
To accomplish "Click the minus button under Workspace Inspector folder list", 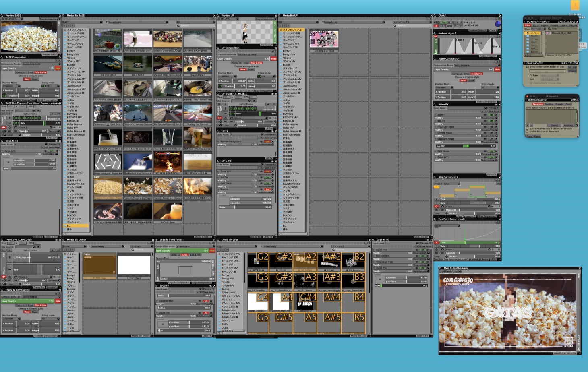I will point(529,55).
